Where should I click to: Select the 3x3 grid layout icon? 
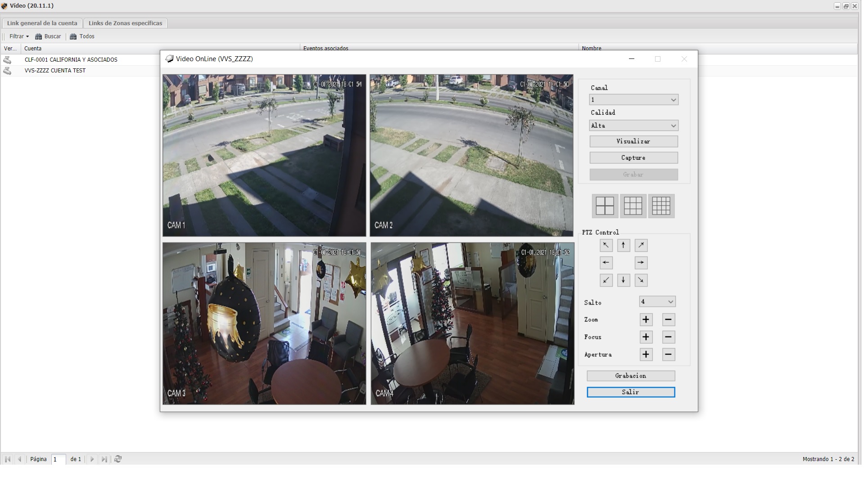(633, 206)
